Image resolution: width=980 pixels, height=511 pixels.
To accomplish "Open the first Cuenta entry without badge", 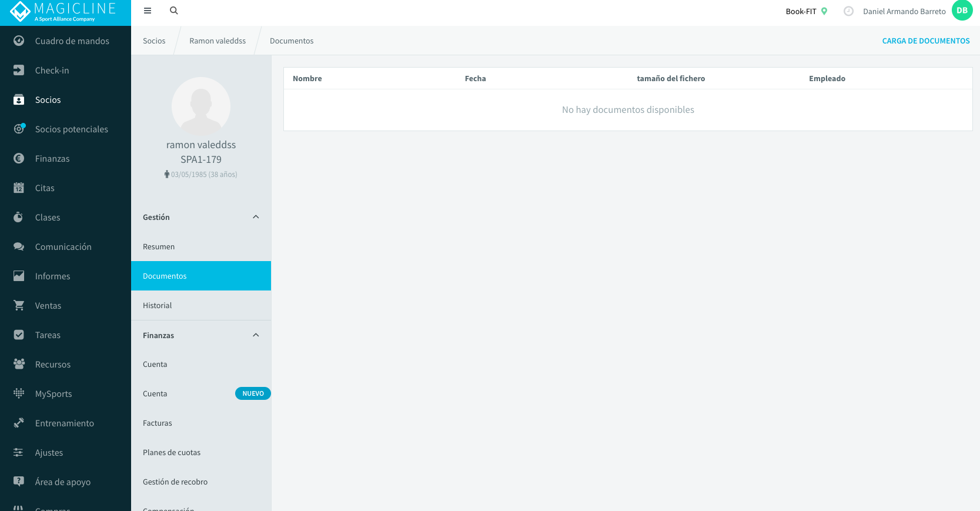I will 201,364.
